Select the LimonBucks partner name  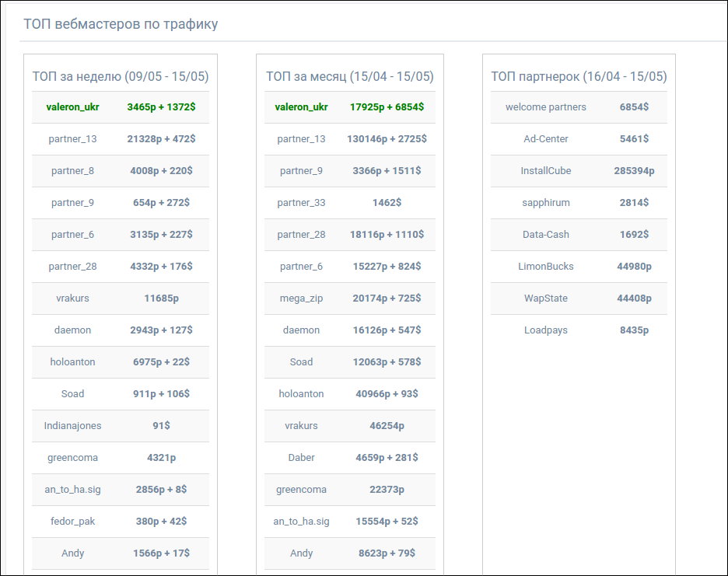pyautogui.click(x=545, y=267)
